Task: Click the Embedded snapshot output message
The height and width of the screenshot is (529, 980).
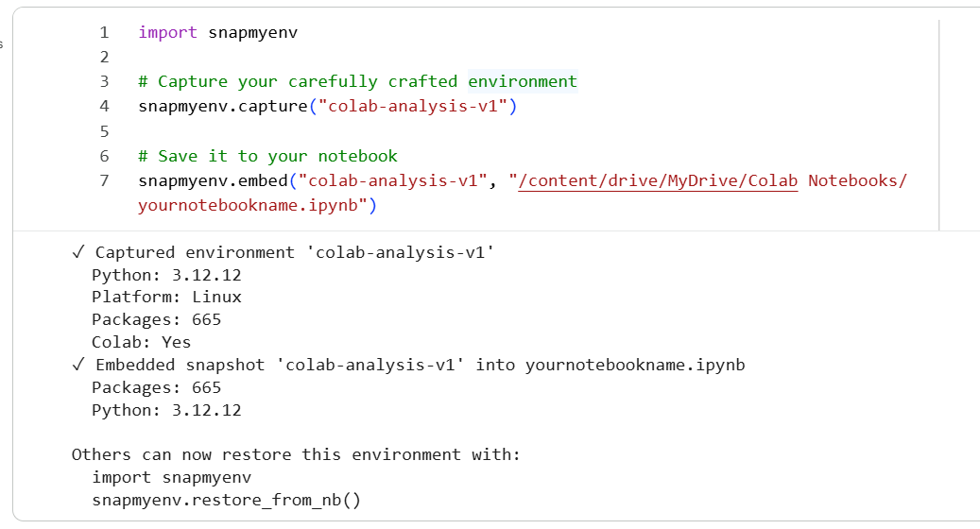Action: [x=408, y=365]
